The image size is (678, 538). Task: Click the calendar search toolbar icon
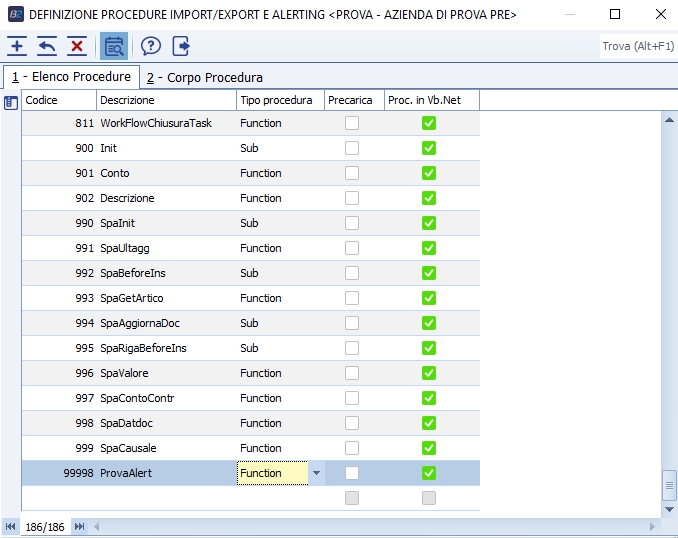pos(114,46)
